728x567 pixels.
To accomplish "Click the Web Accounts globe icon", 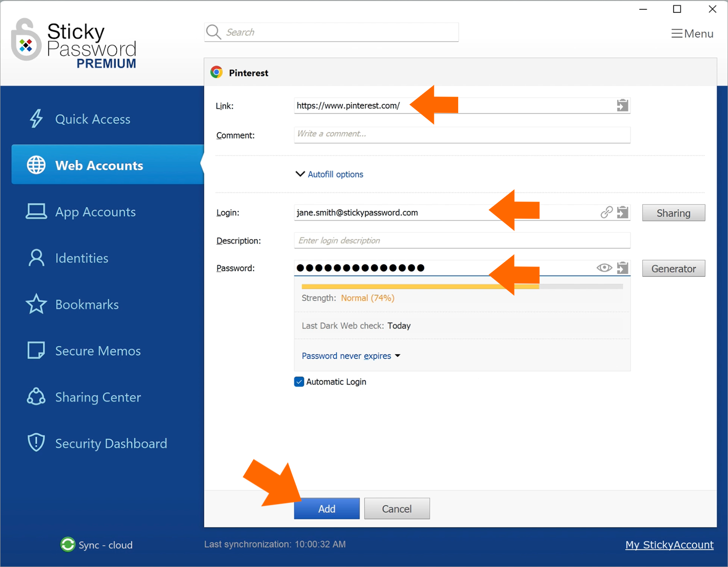I will [x=36, y=165].
